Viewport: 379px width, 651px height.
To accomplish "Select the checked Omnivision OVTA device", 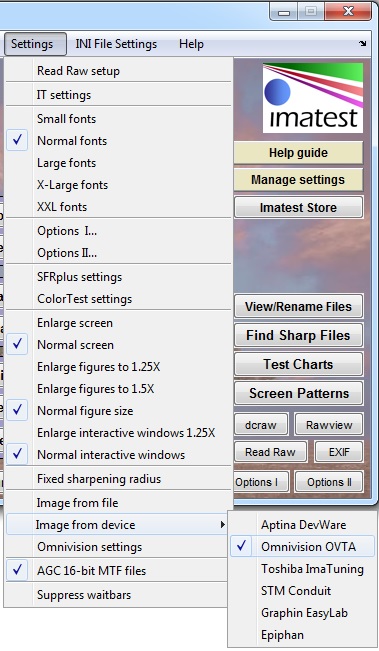I will 302,547.
